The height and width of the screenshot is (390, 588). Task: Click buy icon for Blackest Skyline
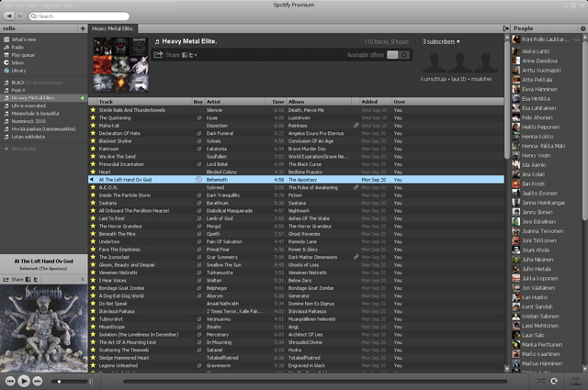click(x=198, y=141)
